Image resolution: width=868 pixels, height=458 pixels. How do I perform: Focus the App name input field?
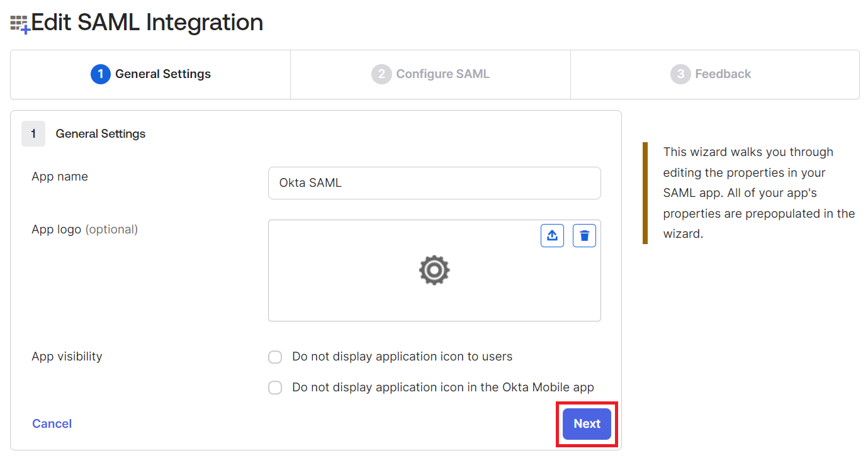[434, 183]
